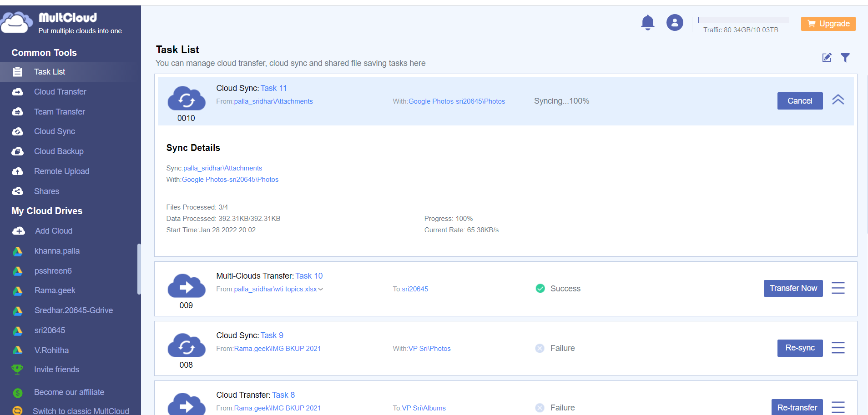Click Transfer Now for Task 10
Image resolution: width=868 pixels, height=415 pixels.
(793, 288)
